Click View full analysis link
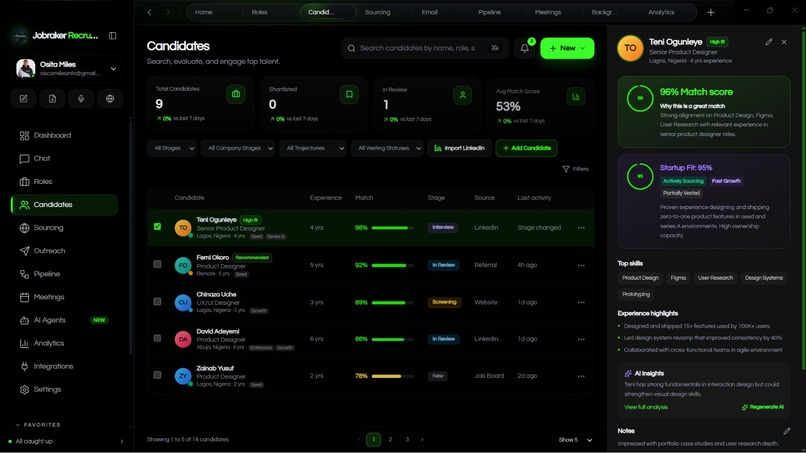 click(x=646, y=407)
